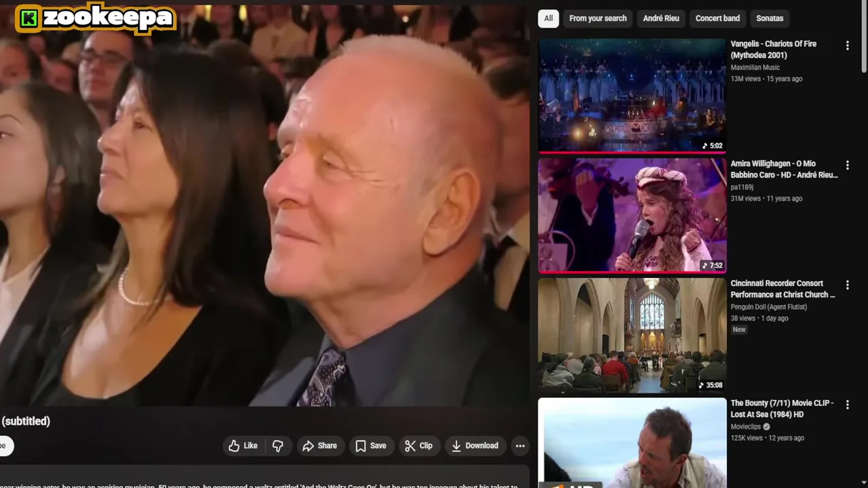
Task: Select the All filter chip
Action: pos(548,18)
